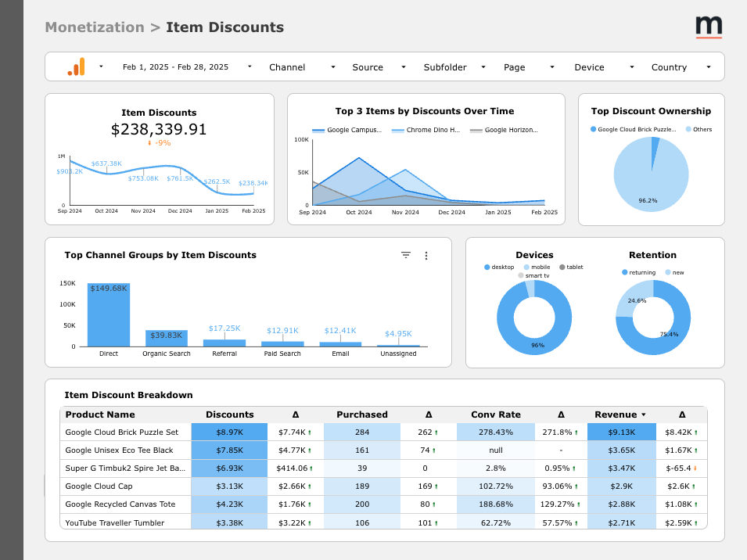Click the 96% desktop segment of Devices donut
Image resolution: width=747 pixels, height=560 pixels.
pyautogui.click(x=537, y=345)
